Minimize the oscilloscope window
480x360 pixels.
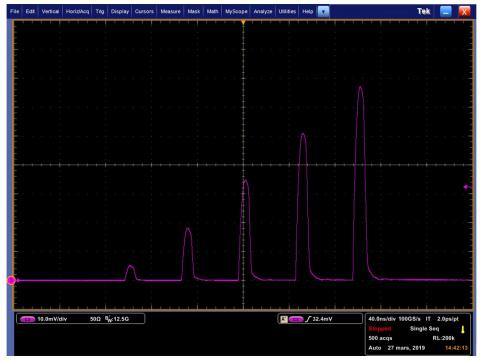tap(446, 12)
